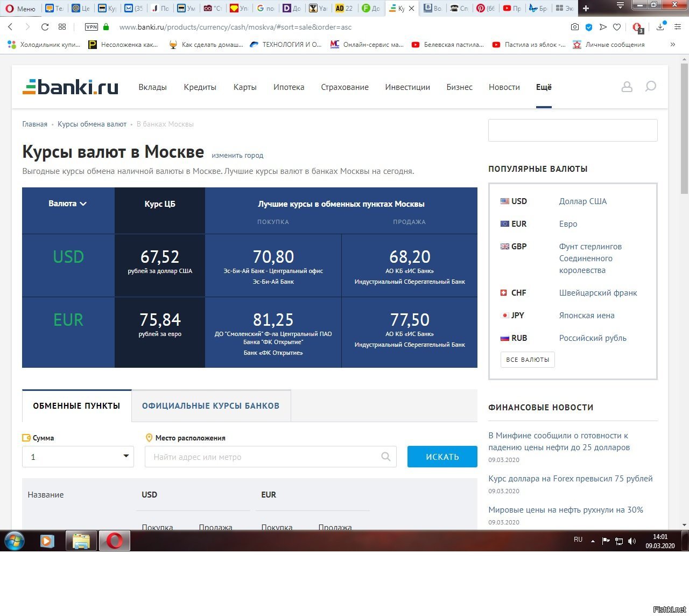
Task: Click the USD row label in rates table
Action: [x=68, y=257]
